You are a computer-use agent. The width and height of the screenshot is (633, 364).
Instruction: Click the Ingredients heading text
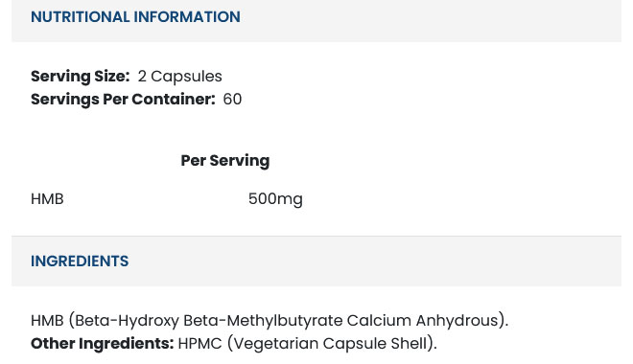click(x=80, y=262)
